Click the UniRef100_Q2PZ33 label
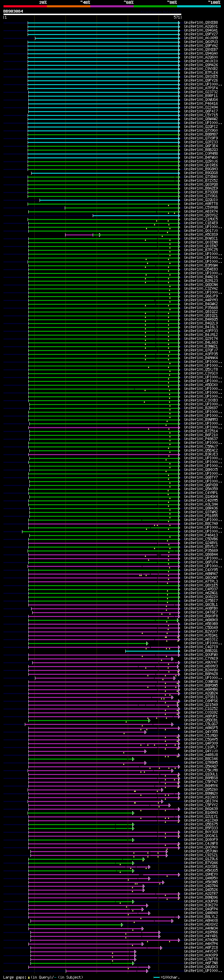 point(201,142)
